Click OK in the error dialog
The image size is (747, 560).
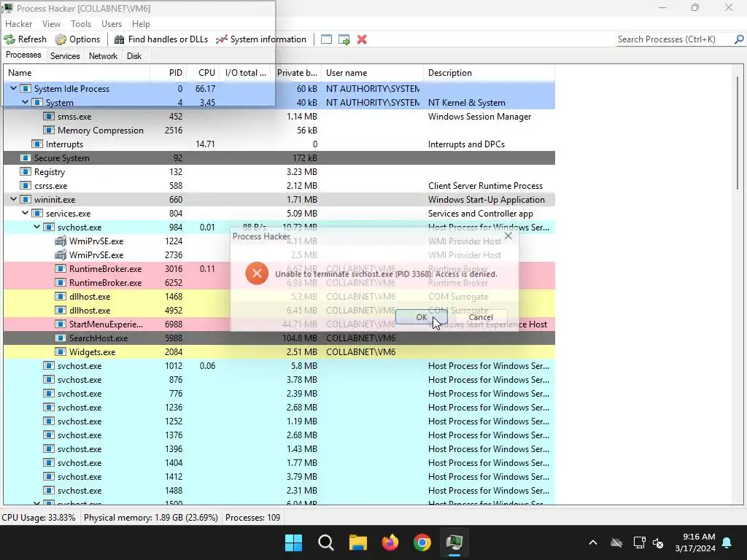(421, 316)
